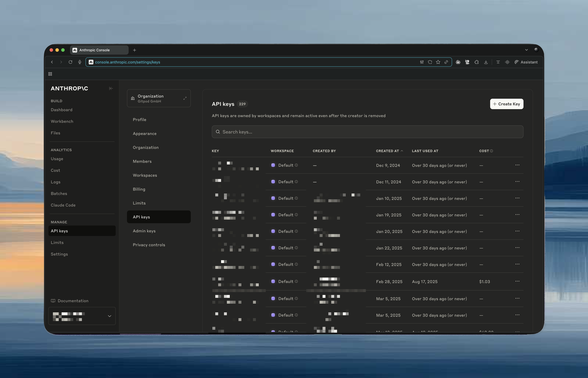Click the microphone icon in the address bar
This screenshot has width=588, height=378.
pyautogui.click(x=80, y=62)
